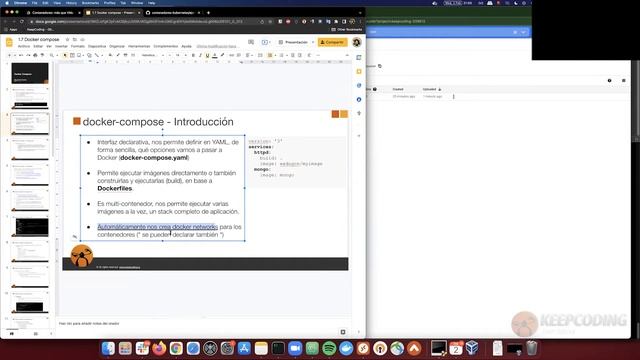Select the first title slide thumbnail

point(30,73)
